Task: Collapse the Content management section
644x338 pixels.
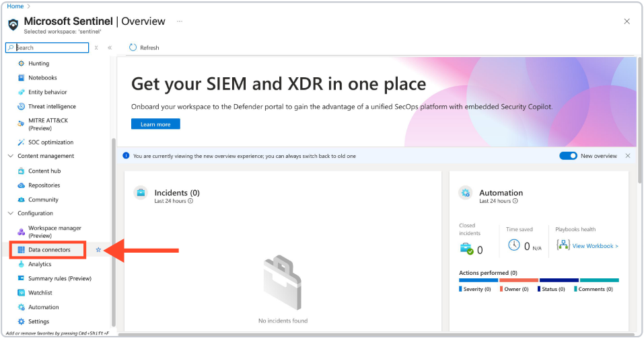Action: point(11,156)
